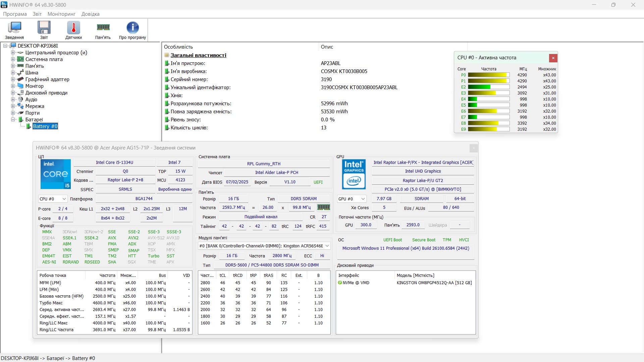Click the P0 core frequency bar

tap(489, 75)
